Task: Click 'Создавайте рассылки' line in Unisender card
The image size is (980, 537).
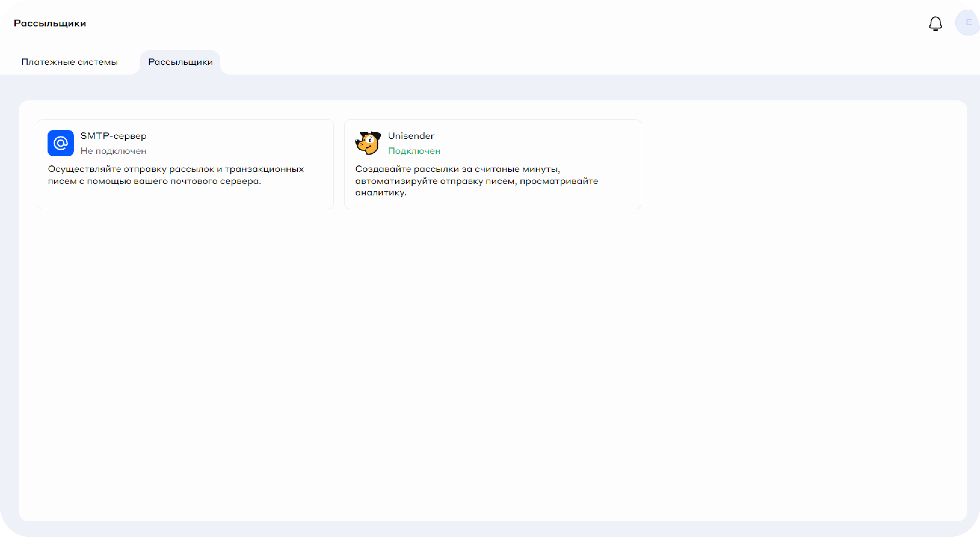Action: click(x=407, y=169)
